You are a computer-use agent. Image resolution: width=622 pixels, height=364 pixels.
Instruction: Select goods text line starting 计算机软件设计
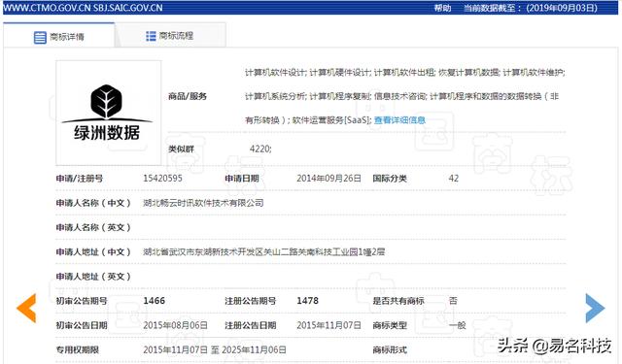point(404,73)
